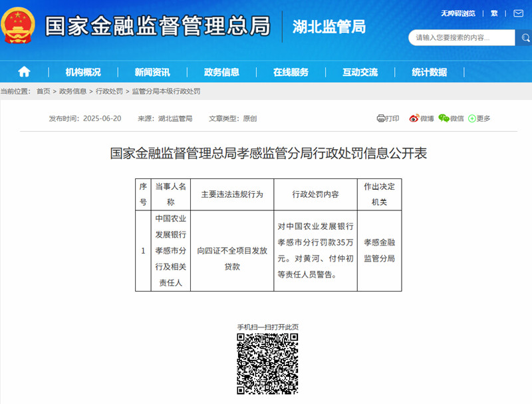532x404 pixels.
Task: Click the QR code image
Action: (x=267, y=363)
